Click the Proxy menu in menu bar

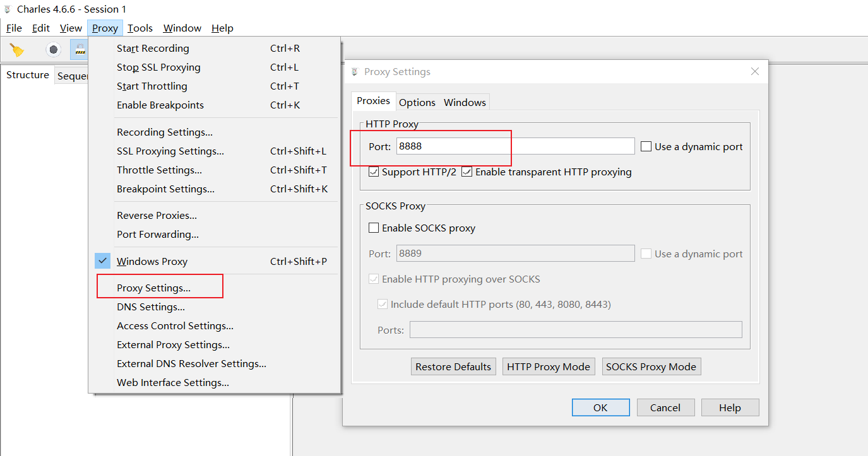coord(105,28)
